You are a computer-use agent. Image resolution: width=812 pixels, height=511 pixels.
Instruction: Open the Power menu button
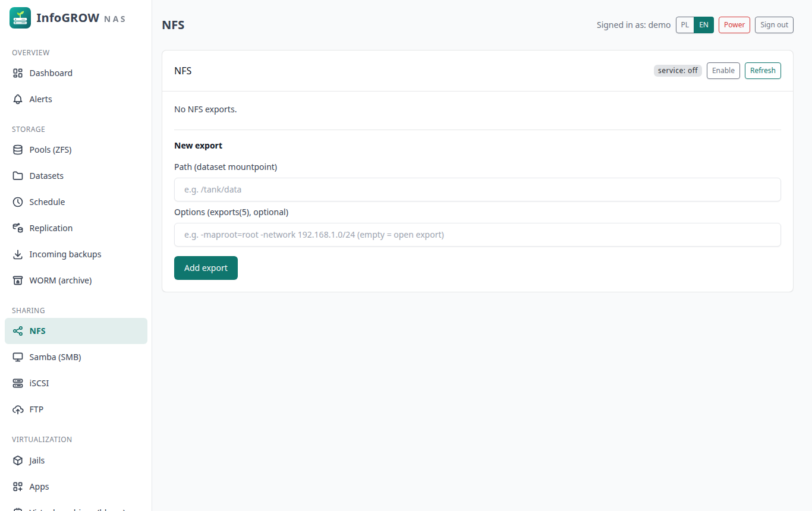point(734,25)
